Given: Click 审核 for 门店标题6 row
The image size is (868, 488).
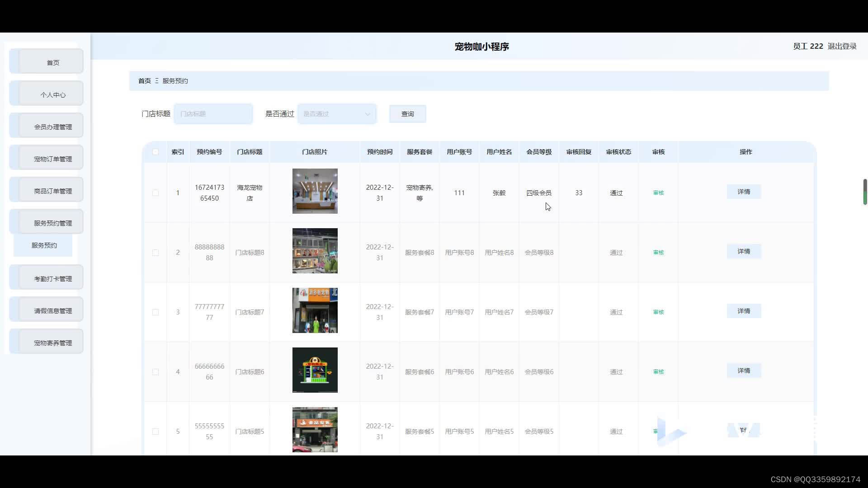Looking at the screenshot, I should [658, 372].
